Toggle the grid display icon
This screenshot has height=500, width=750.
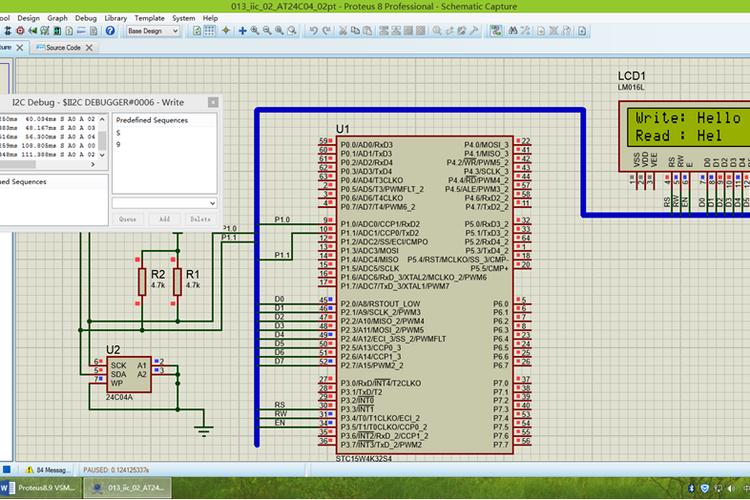click(210, 31)
